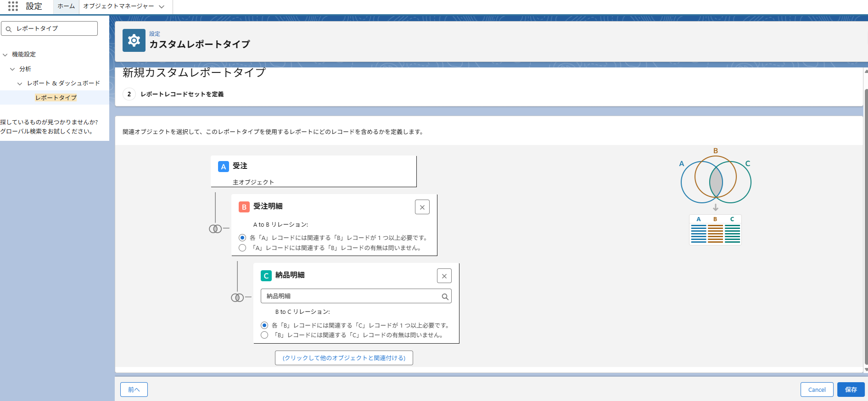
Task: Select 各「B」レコードには関連する「C」レコードが1つ以上必要 radio
Action: click(264, 325)
